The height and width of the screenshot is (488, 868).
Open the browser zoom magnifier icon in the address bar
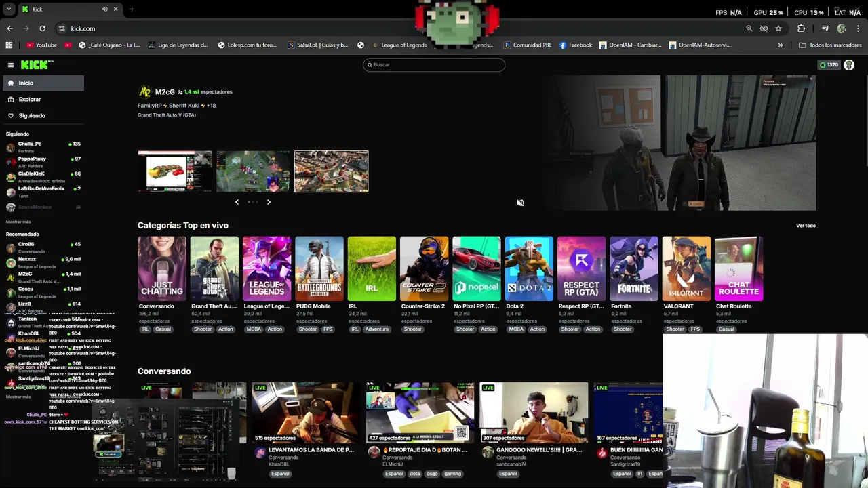click(x=749, y=28)
